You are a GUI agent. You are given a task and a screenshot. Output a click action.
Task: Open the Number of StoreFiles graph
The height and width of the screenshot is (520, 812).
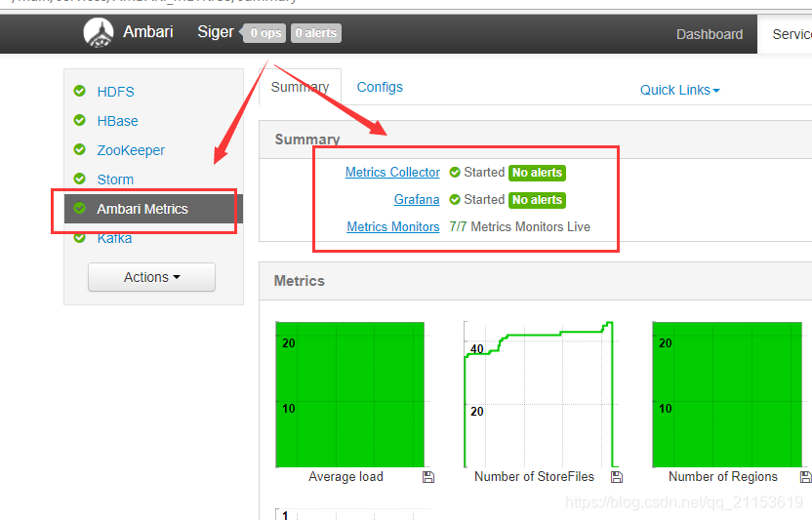click(539, 395)
